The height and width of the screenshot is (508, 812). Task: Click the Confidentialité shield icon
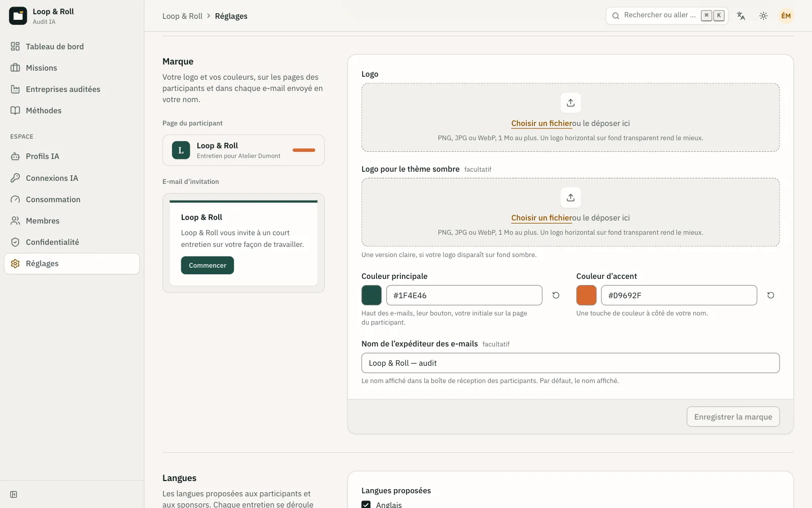[x=15, y=242]
